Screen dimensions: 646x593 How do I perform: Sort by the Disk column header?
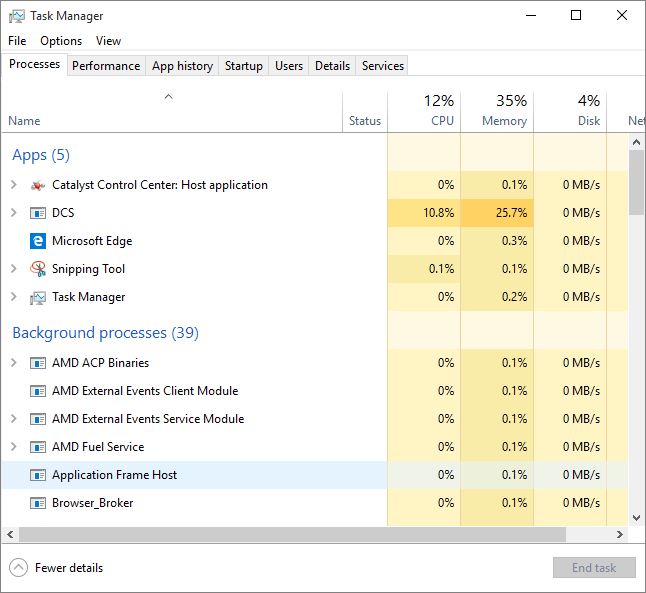pyautogui.click(x=570, y=112)
